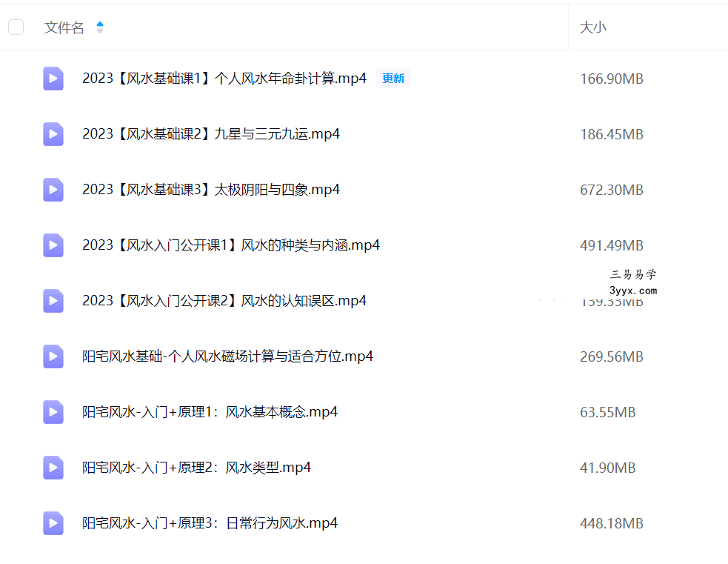The width and height of the screenshot is (728, 564).
Task: Click the 269.56MB size value
Action: click(x=612, y=356)
